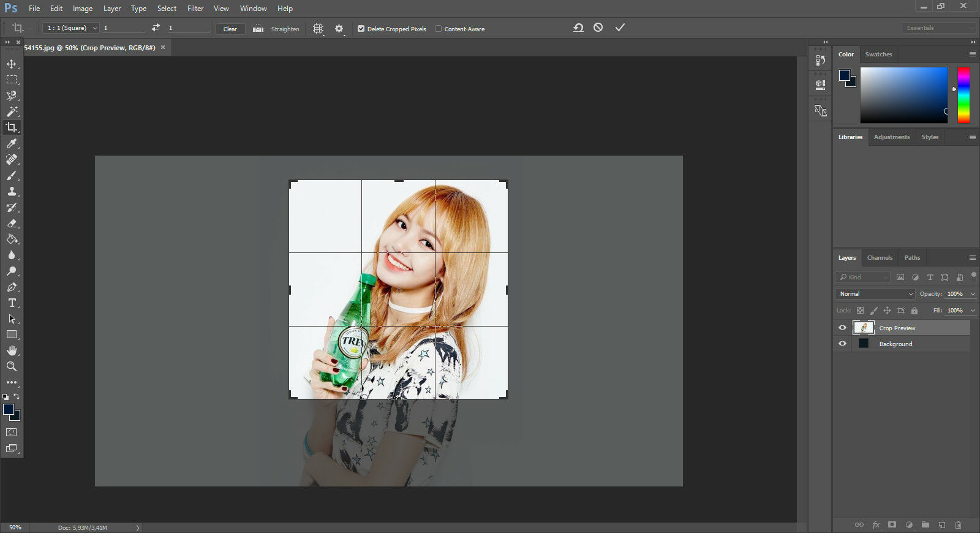Select the Rectangular Marquee tool

click(12, 80)
